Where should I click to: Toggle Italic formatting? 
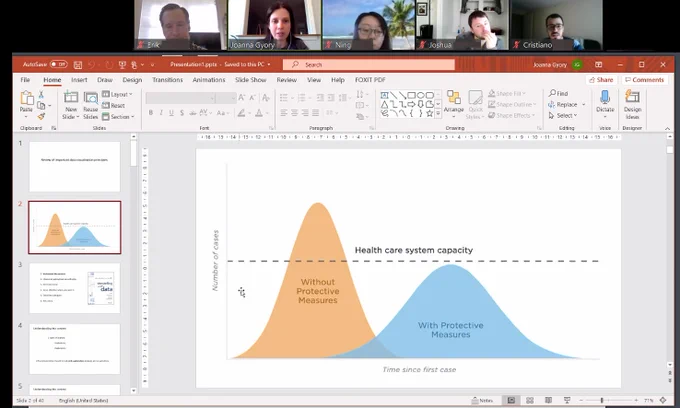(x=161, y=113)
